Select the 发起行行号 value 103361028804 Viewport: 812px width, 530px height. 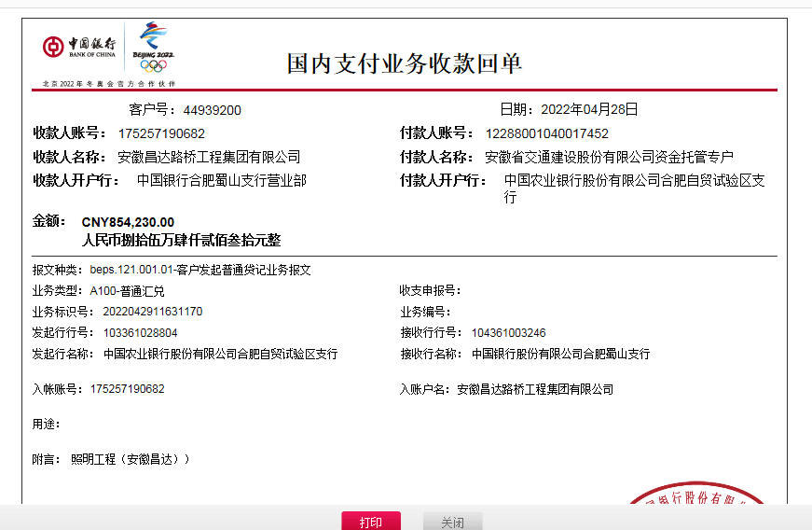140,332
